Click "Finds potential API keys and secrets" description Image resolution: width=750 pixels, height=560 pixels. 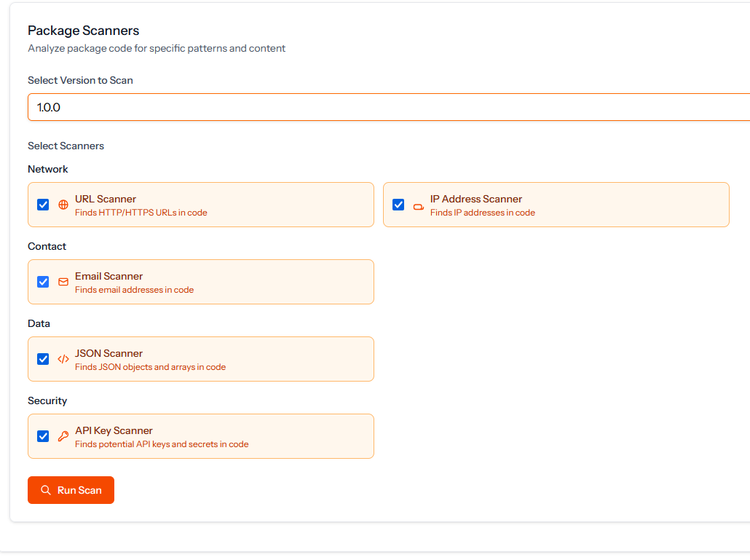[x=162, y=444]
